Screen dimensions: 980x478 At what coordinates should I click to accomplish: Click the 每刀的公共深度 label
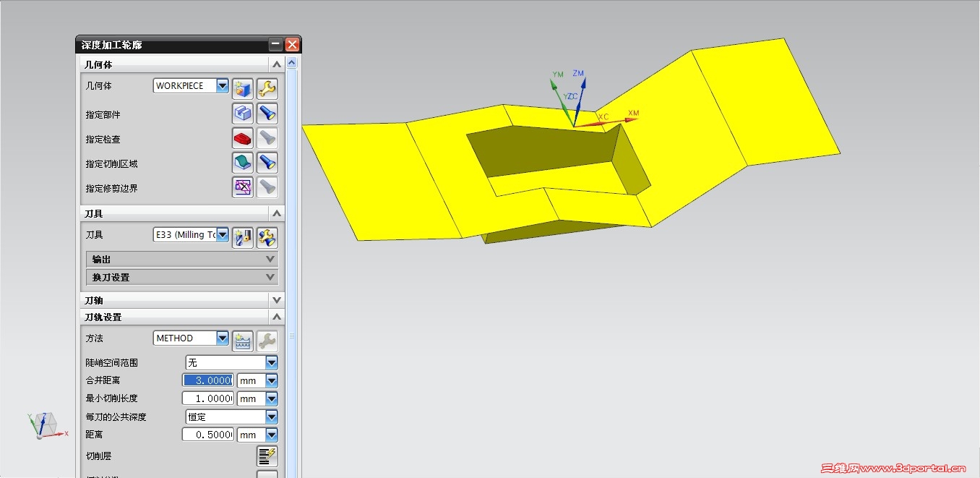point(116,417)
